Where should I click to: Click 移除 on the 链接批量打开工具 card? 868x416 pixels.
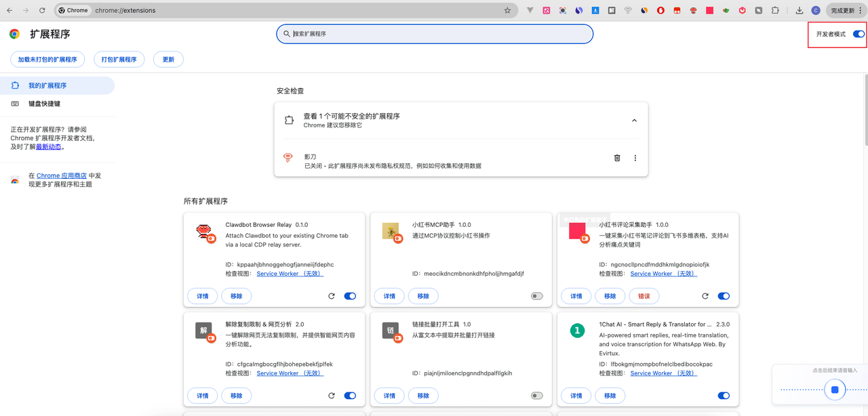[x=423, y=396]
